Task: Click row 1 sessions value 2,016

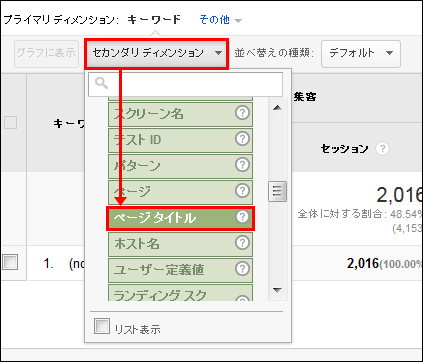Action: 363,263
